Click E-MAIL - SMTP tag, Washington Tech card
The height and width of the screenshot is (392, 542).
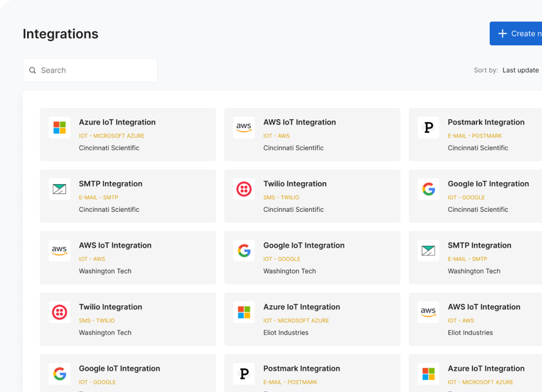pyautogui.click(x=468, y=259)
